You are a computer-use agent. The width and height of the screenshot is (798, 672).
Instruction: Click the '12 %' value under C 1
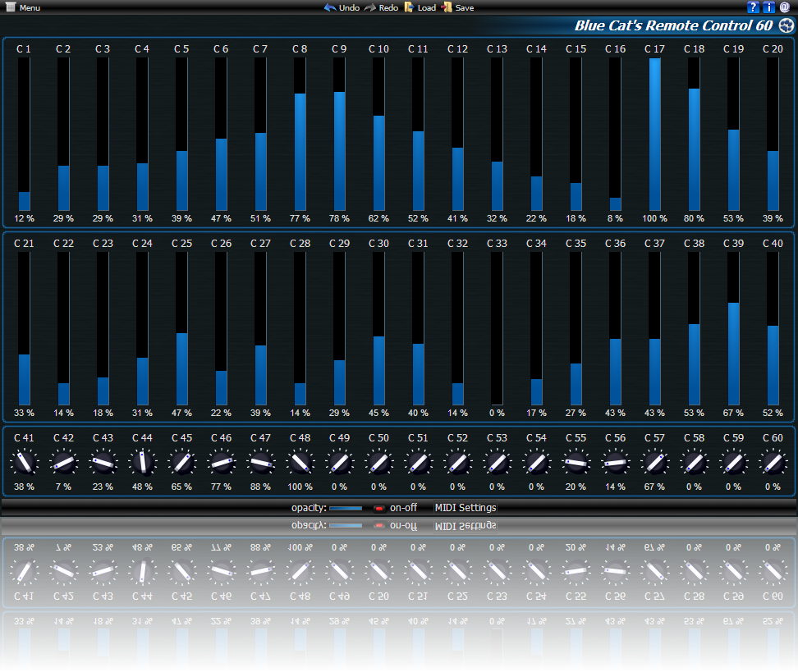[24, 218]
